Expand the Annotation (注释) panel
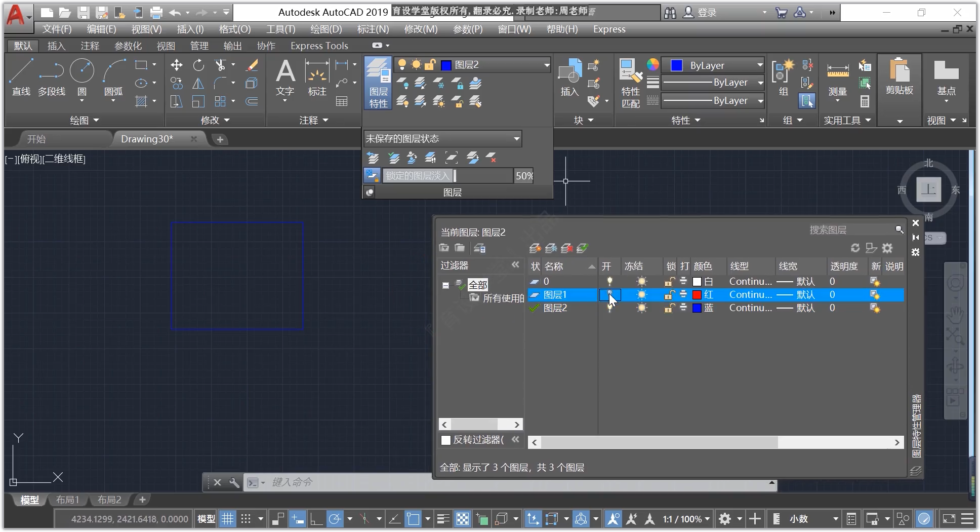Image resolution: width=980 pixels, height=532 pixels. tap(314, 120)
